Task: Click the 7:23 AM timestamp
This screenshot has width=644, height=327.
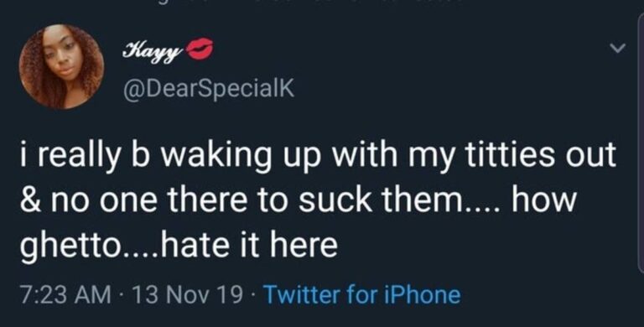Action: (x=65, y=295)
